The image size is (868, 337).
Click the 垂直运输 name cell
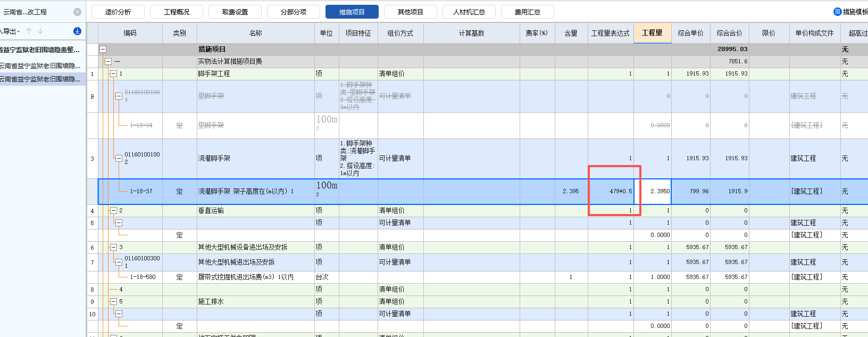click(x=256, y=210)
